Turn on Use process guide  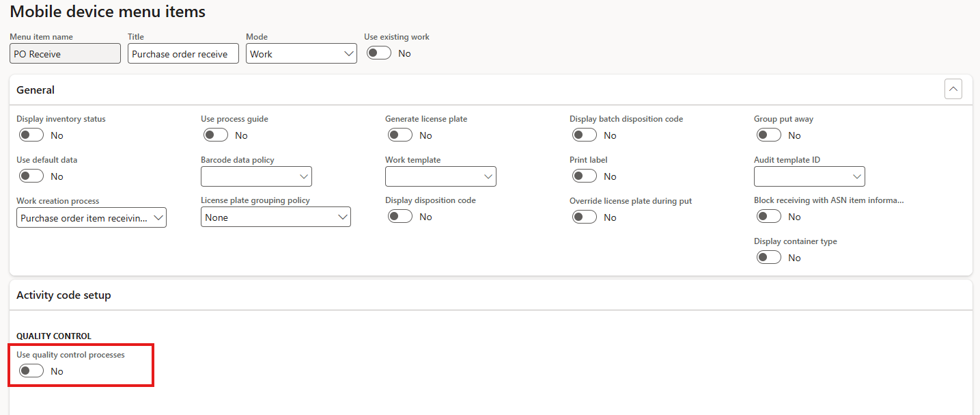[x=216, y=135]
